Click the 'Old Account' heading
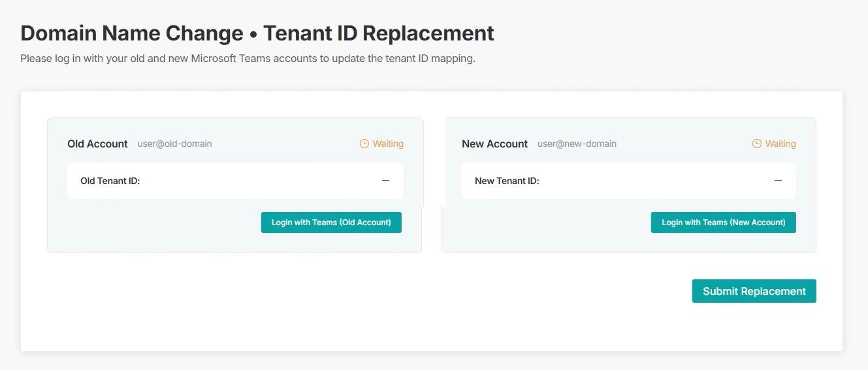 97,144
